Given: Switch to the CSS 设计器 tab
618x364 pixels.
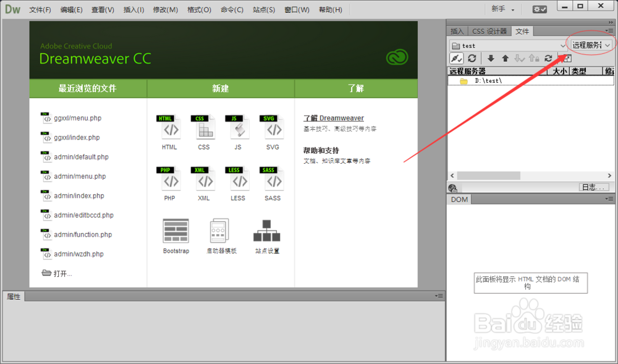Looking at the screenshot, I should 489,31.
